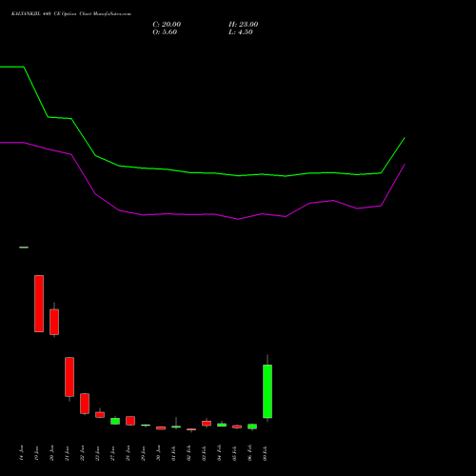Viewport: 476px width, 476px height.
Task: Click the "02 Feb" date axis label
Action: [x=189, y=453]
